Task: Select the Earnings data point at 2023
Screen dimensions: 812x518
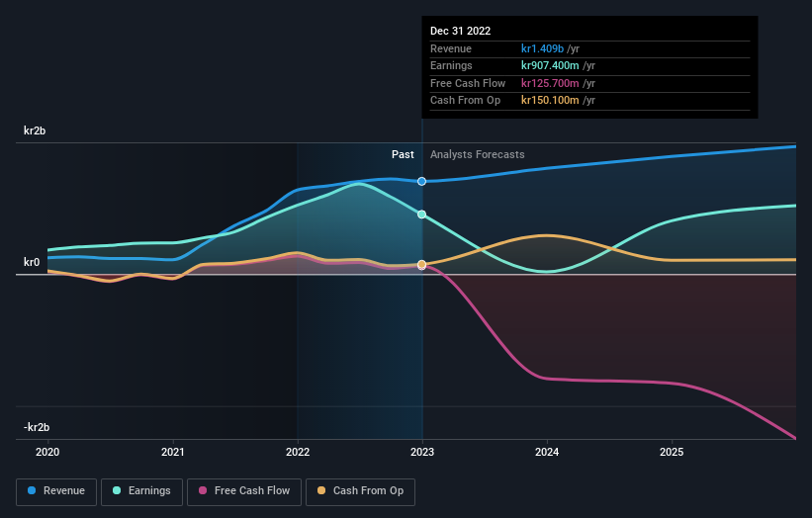Action: coord(422,215)
